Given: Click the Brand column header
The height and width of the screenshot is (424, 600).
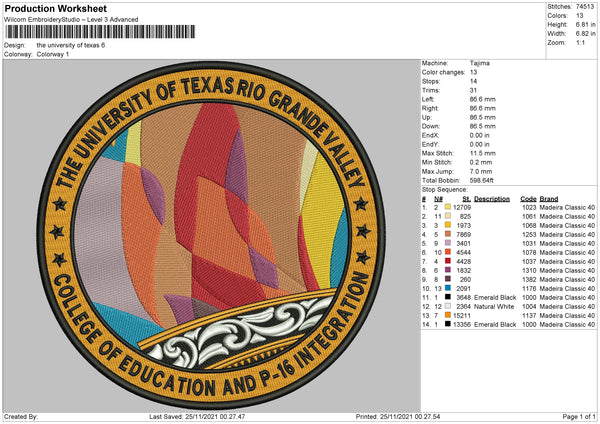Looking at the screenshot, I should coord(549,199).
